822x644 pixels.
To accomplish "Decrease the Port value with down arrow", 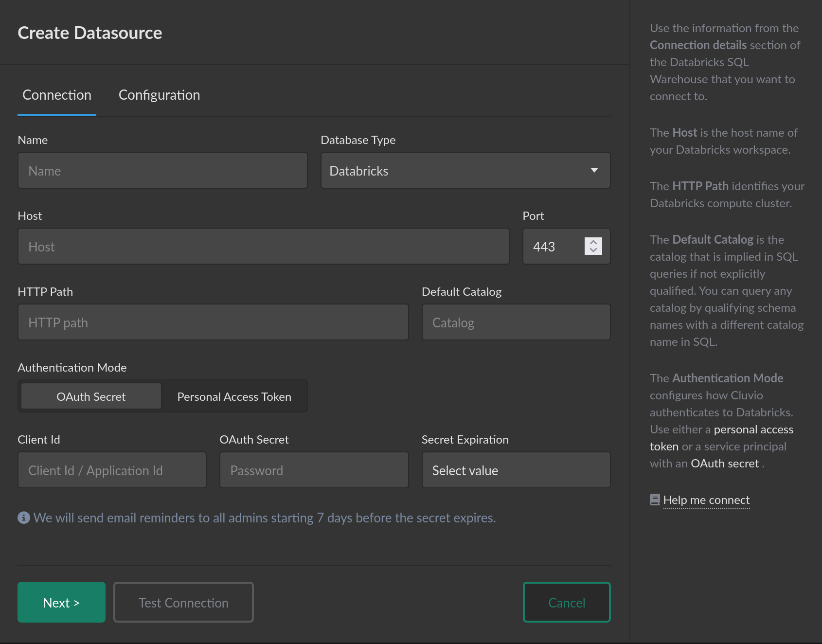I will [593, 250].
